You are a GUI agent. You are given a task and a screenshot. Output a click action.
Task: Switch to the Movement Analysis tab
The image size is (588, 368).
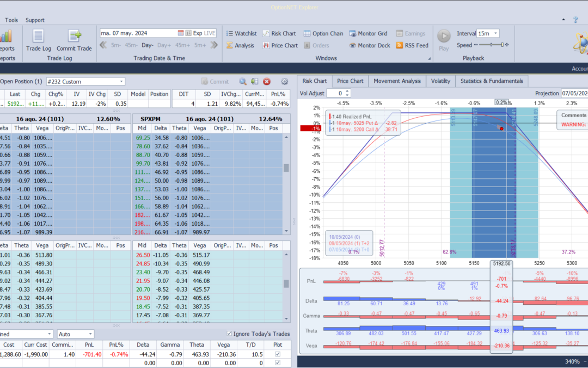tap(397, 81)
